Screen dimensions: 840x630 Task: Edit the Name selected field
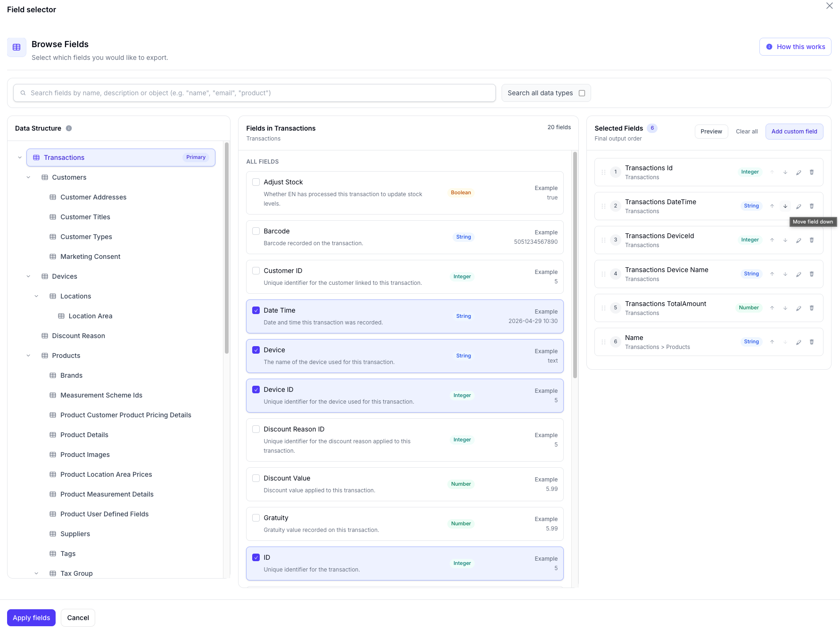click(799, 342)
